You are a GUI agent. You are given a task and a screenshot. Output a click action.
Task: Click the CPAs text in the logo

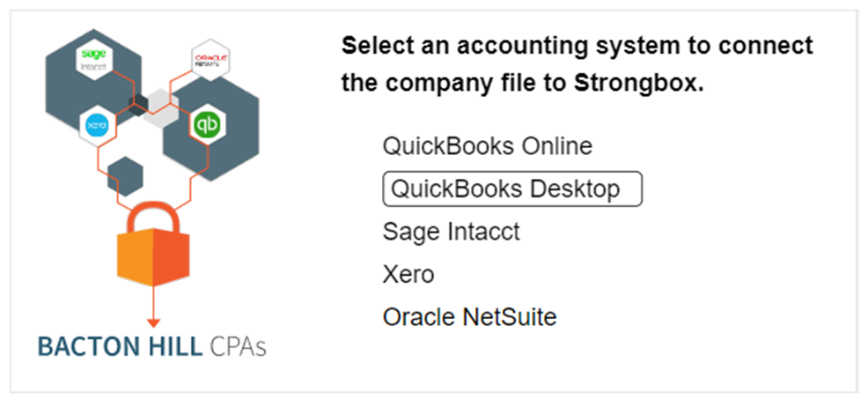(x=239, y=346)
